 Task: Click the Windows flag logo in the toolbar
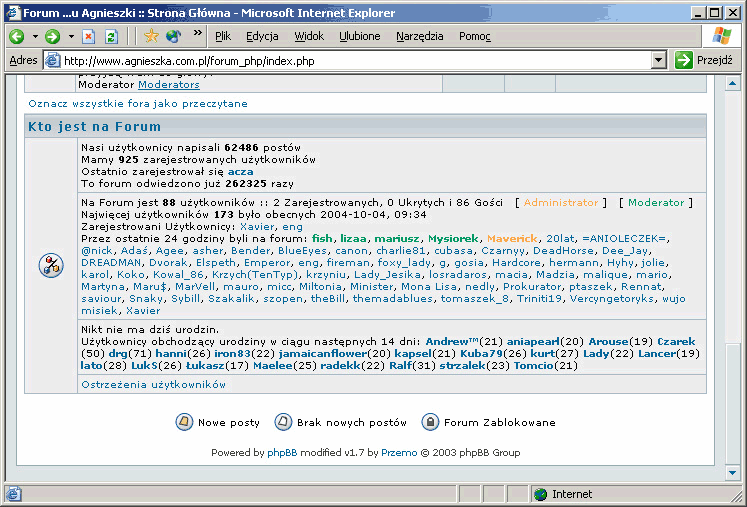click(722, 36)
